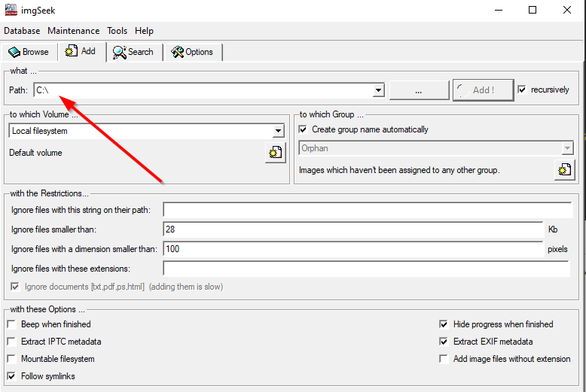Switch to the Search tab
The width and height of the screenshot is (586, 392).
click(x=135, y=52)
